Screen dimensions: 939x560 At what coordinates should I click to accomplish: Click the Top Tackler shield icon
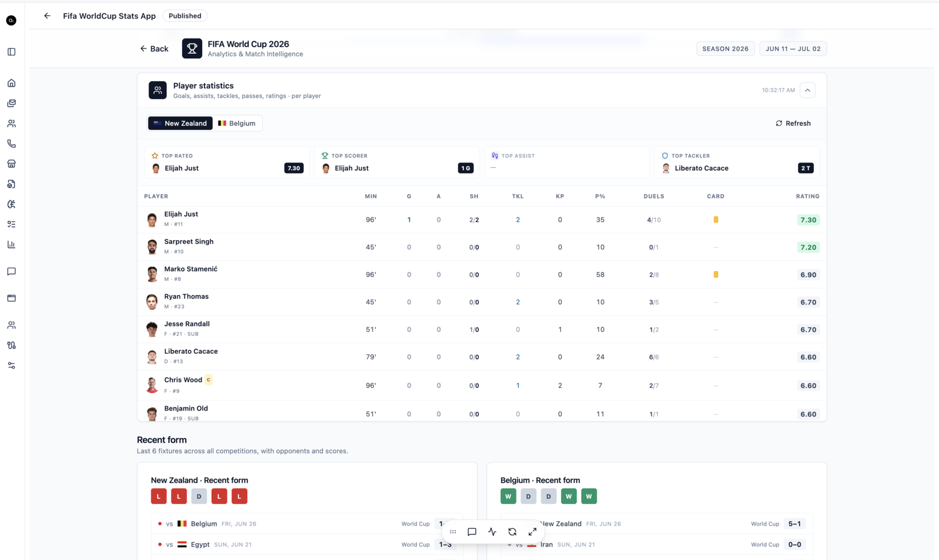click(665, 156)
